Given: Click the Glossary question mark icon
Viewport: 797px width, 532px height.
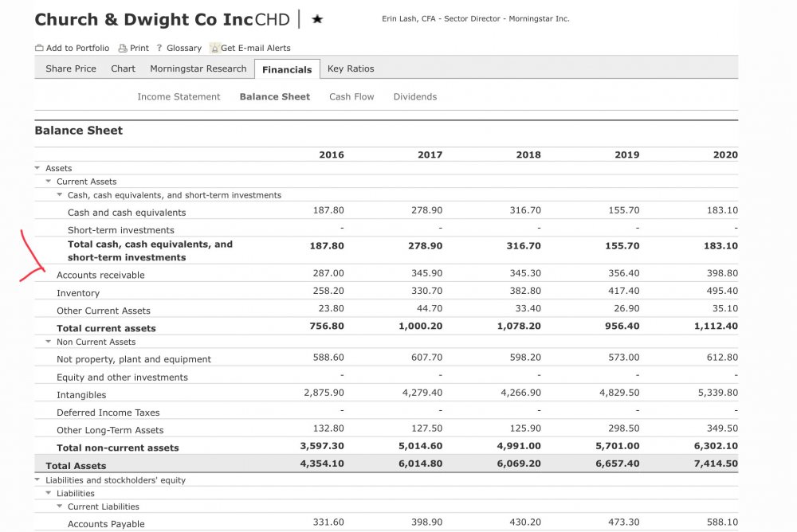Looking at the screenshot, I should [x=159, y=48].
